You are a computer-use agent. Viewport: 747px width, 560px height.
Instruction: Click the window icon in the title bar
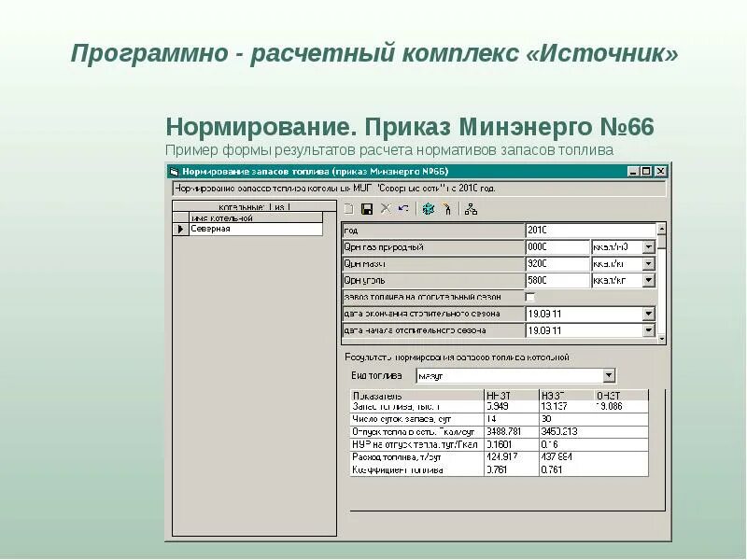tap(176, 170)
